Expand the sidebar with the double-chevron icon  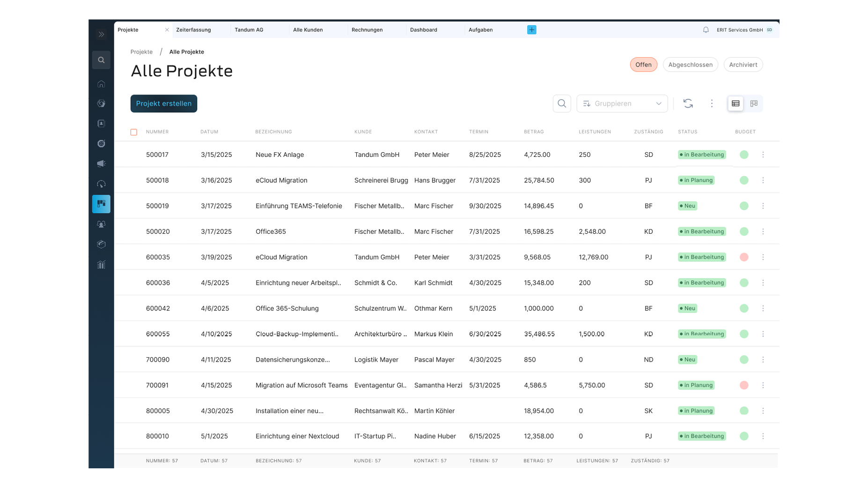[101, 34]
